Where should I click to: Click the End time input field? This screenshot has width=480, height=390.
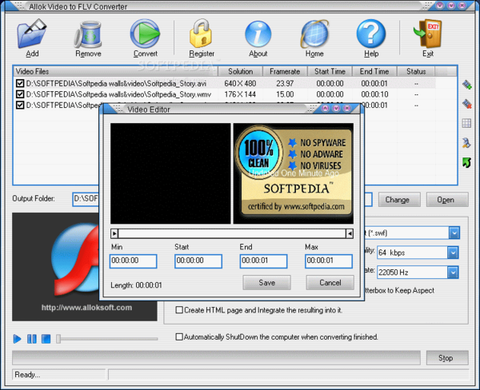pos(263,261)
